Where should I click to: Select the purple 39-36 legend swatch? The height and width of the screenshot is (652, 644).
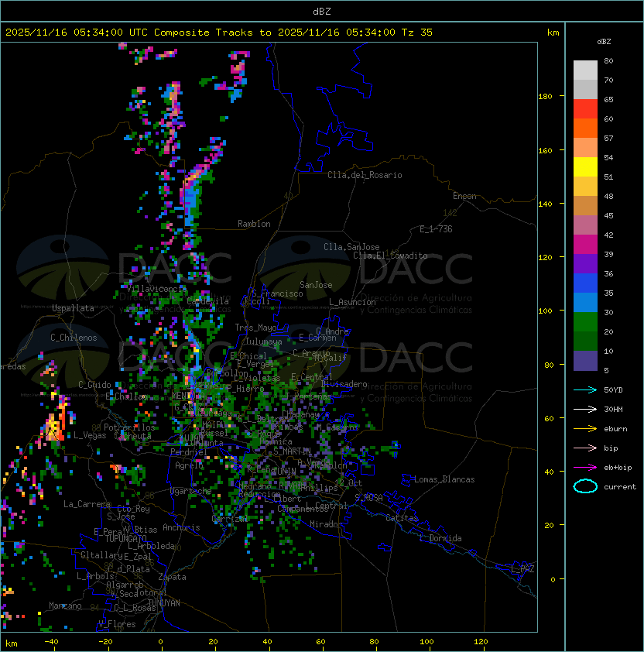click(585, 263)
